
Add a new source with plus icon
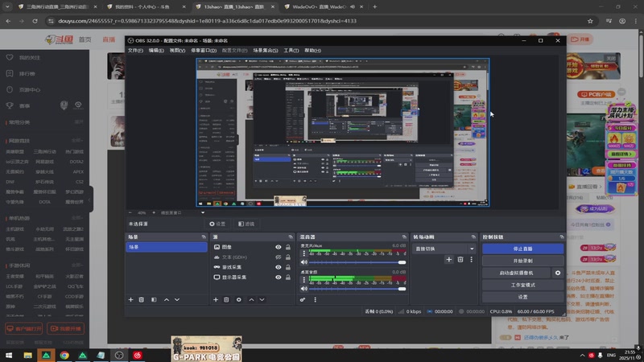pyautogui.click(x=216, y=299)
